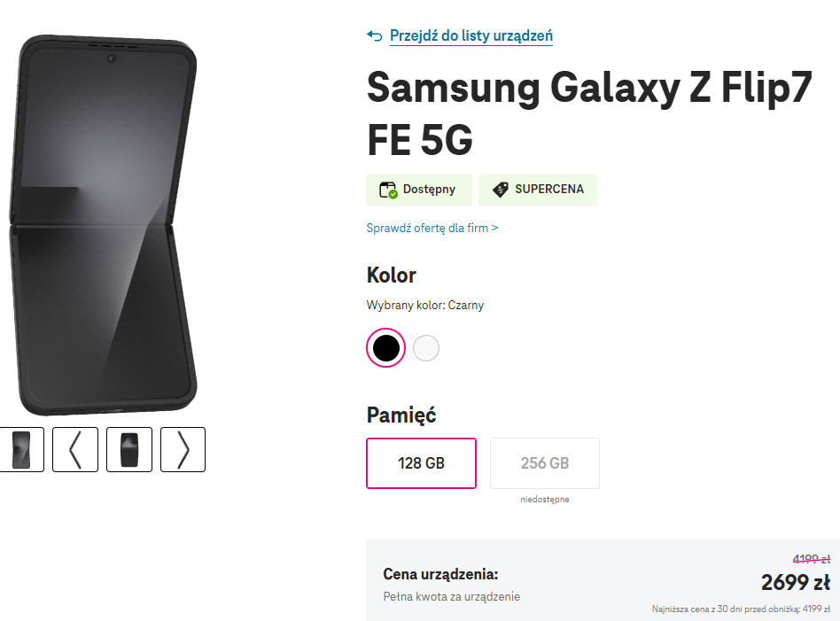Click the crossed-out 4199 zł old price
Viewport: 840px width, 621px height.
coord(811,559)
